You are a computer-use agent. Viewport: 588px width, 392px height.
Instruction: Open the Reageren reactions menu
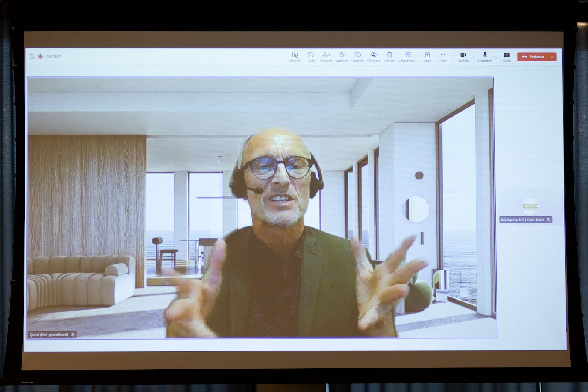[x=358, y=56]
